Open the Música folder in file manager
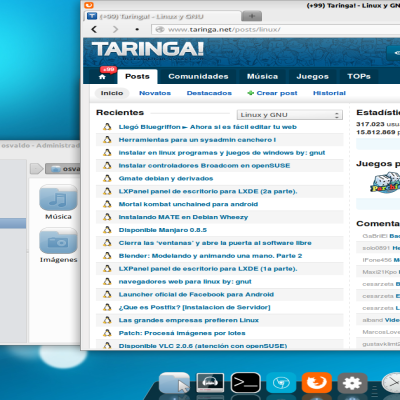Screen dimensions: 400x400 point(58,198)
